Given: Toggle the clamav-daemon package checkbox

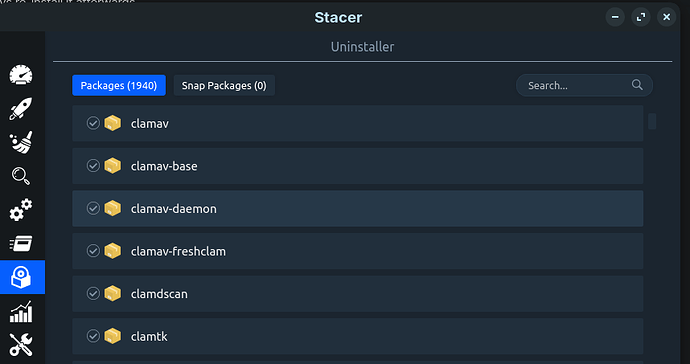Looking at the screenshot, I should pos(93,208).
